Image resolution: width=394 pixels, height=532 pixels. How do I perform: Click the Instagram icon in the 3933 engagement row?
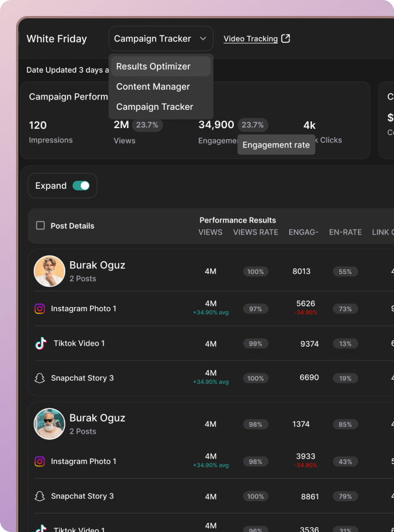pos(40,462)
